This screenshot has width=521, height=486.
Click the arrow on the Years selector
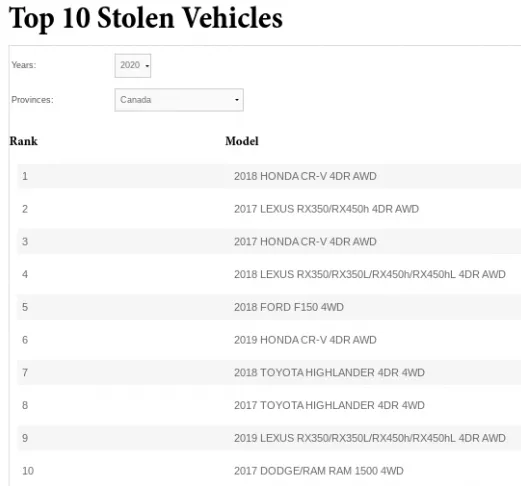click(147, 66)
